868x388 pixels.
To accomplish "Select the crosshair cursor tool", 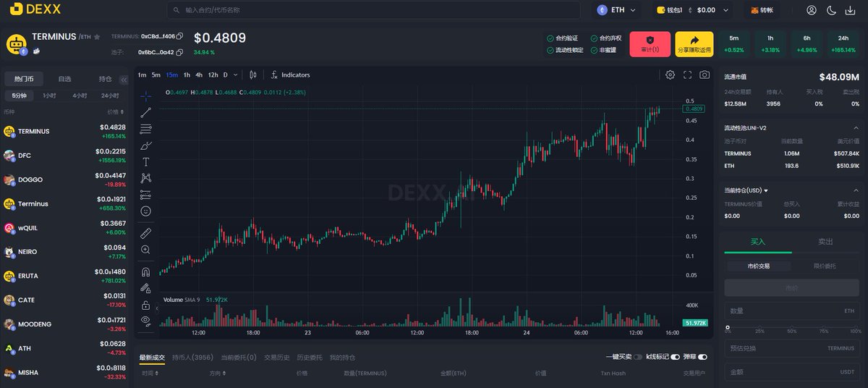I will pyautogui.click(x=145, y=96).
